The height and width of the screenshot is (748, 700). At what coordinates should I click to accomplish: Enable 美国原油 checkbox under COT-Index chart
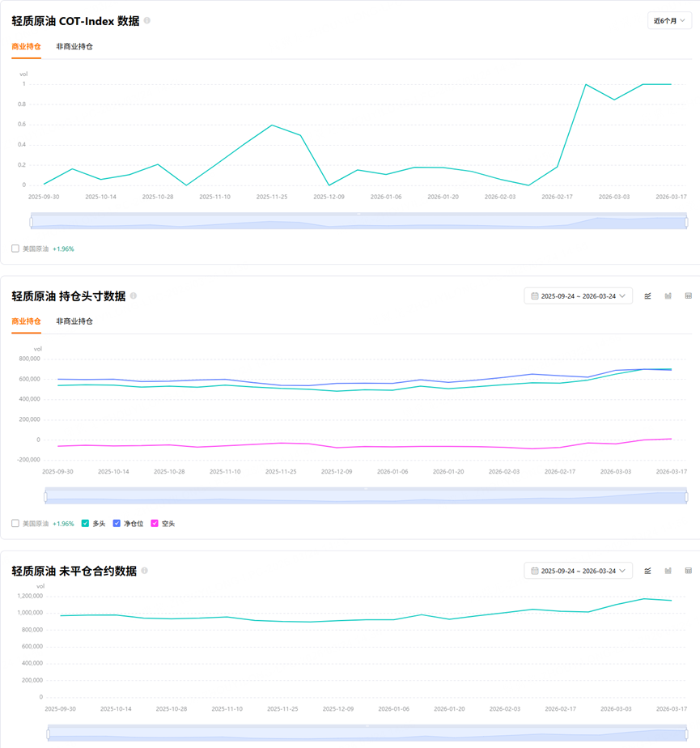pos(15,249)
